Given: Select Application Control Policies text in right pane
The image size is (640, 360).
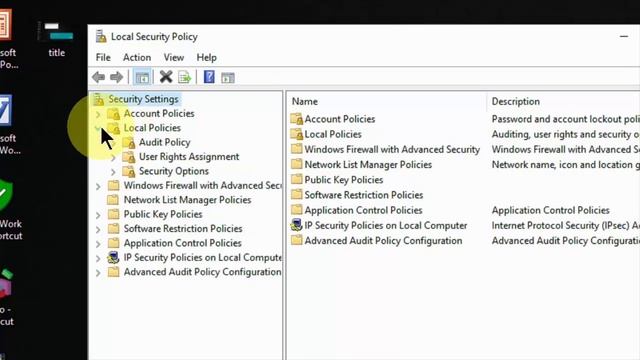Looking at the screenshot, I should tap(363, 210).
